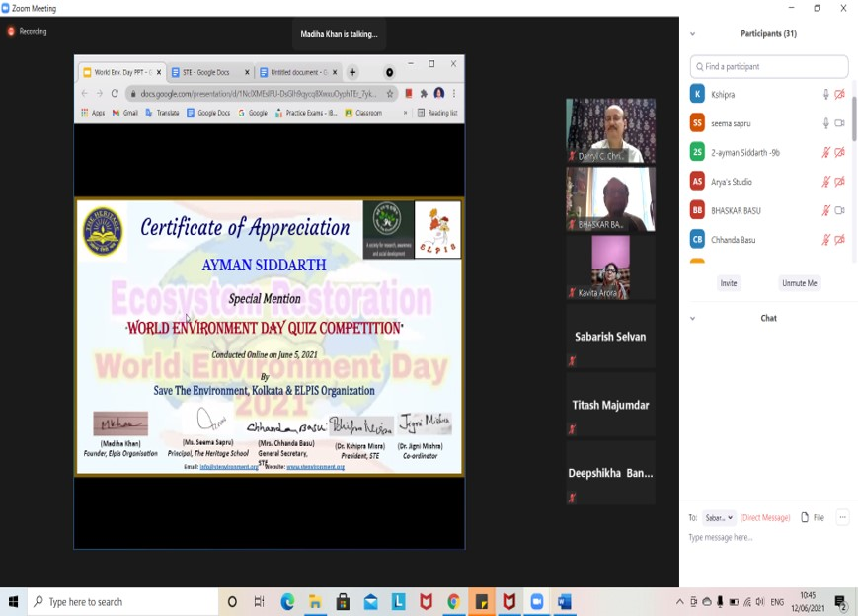Click the volume icon in system tray
Viewport: 858px width, 616px height.
[760, 602]
